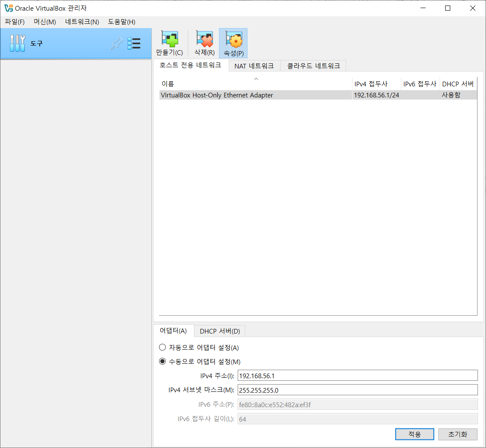Click the IPv4 주소(I) input field
Image resolution: width=486 pixels, height=448 pixels.
pos(358,375)
